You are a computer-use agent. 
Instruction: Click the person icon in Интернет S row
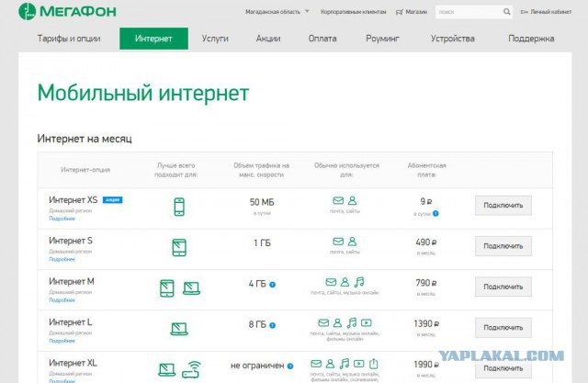pyautogui.click(x=352, y=242)
